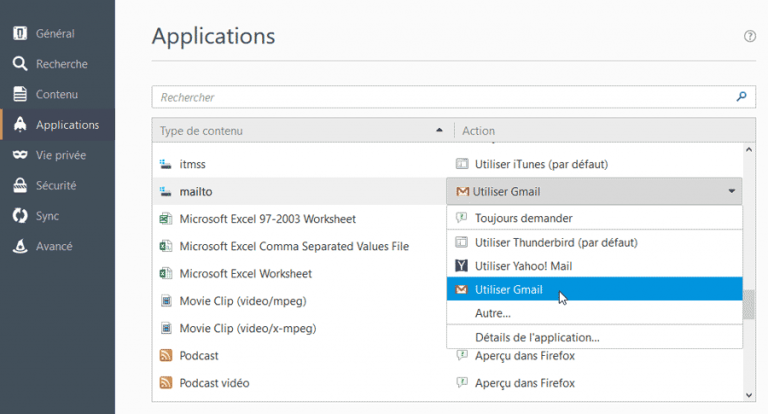Click the search magnifier icon in Rechercher field
Viewport: 768px width, 414px height.
pos(741,97)
